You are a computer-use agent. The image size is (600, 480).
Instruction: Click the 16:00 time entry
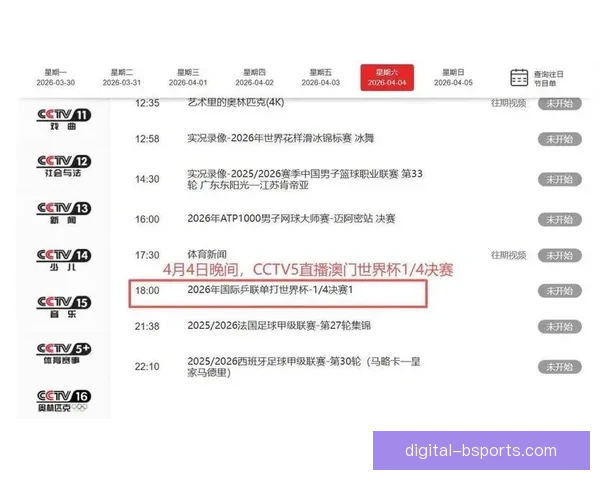(147, 219)
